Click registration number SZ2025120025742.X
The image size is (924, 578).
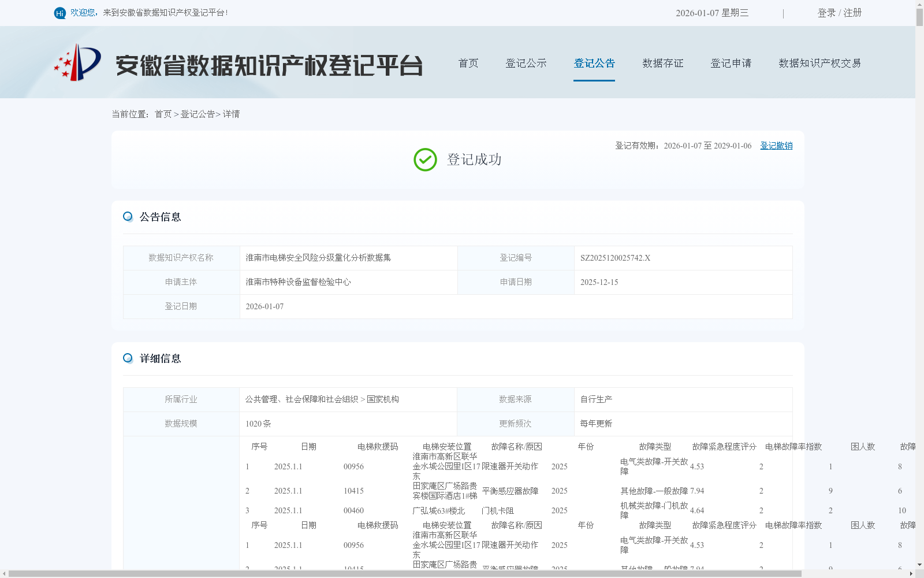tap(615, 258)
